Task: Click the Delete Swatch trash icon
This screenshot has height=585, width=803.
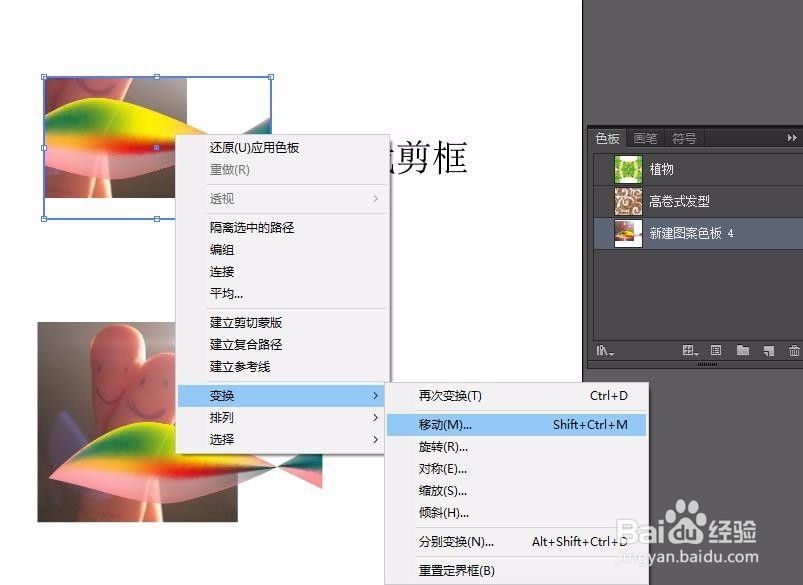Action: pos(794,351)
